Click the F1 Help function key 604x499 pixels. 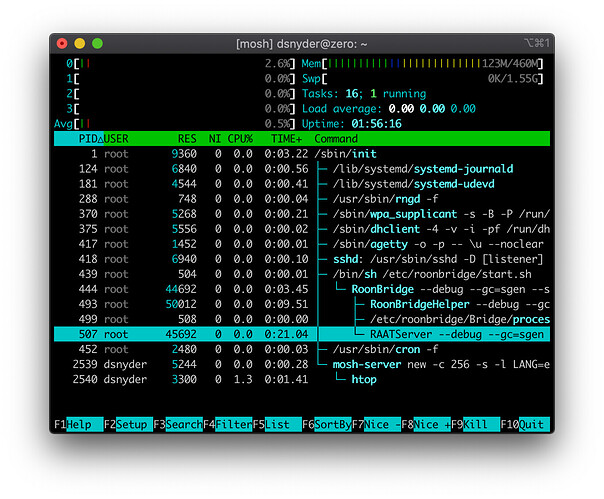(79, 424)
